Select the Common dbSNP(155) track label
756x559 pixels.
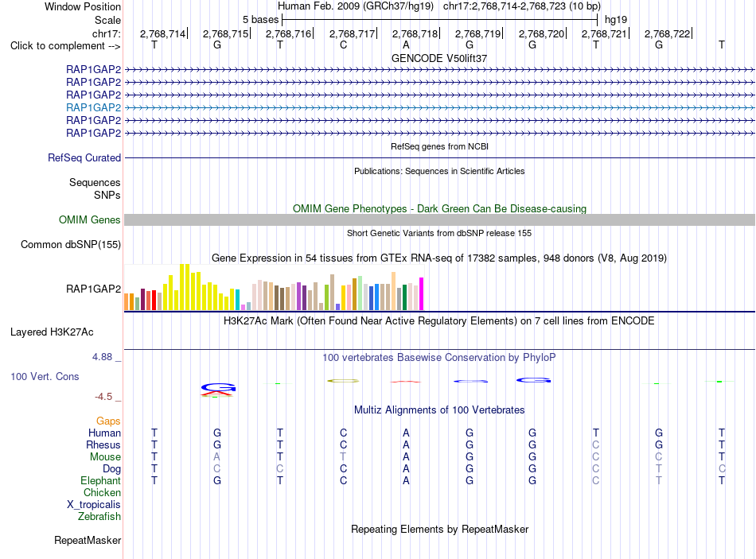(71, 244)
